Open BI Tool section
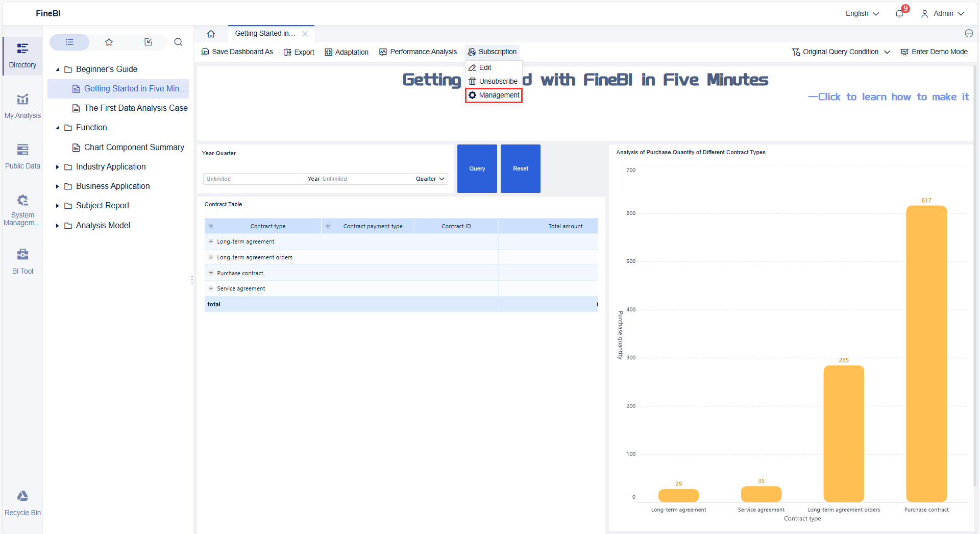 pyautogui.click(x=22, y=261)
